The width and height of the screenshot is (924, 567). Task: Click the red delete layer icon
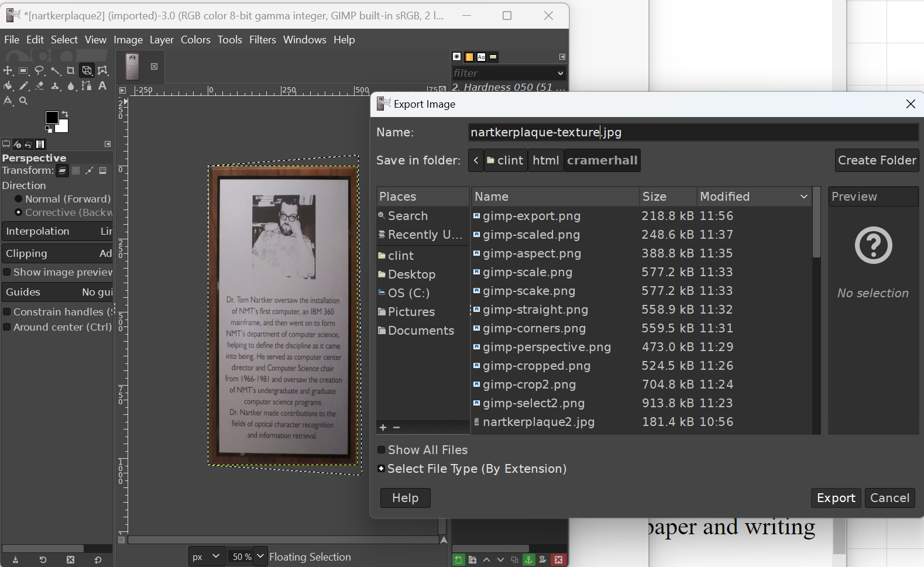(559, 560)
